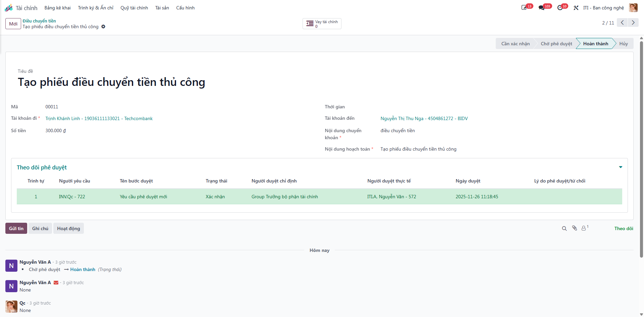Click the title field Tạo phiếu điều chuyển
Image resolution: width=644 pixels, height=317 pixels.
pyautogui.click(x=111, y=82)
